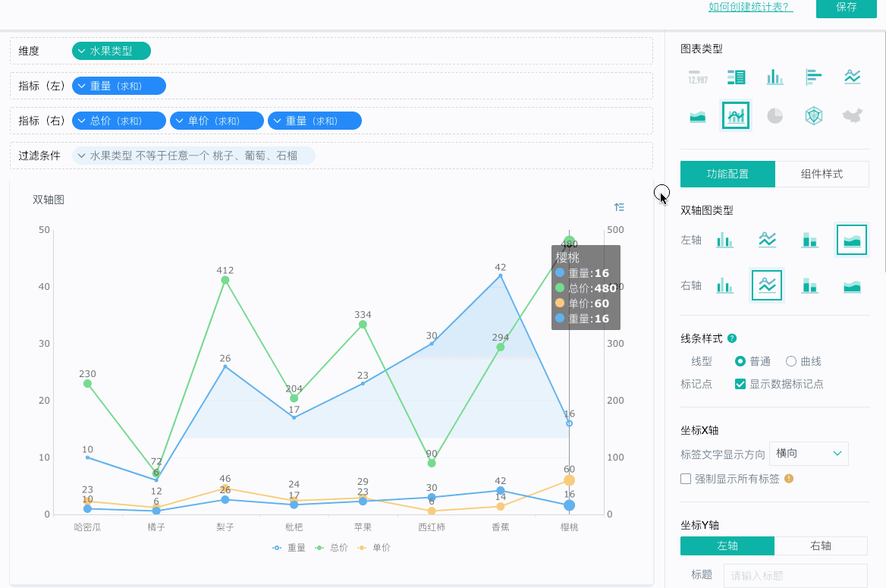Select the map chart type
This screenshot has width=886, height=588.
coord(853,115)
